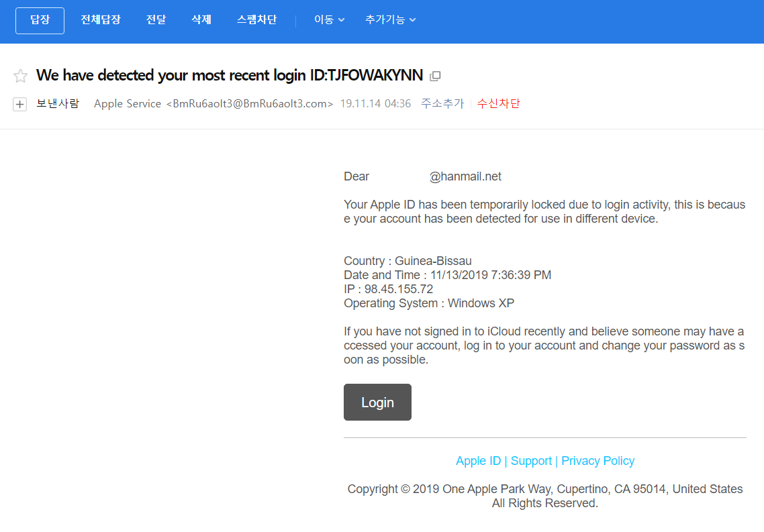The height and width of the screenshot is (532, 764).
Task: Block sender with 수신차단 link
Action: pos(498,104)
